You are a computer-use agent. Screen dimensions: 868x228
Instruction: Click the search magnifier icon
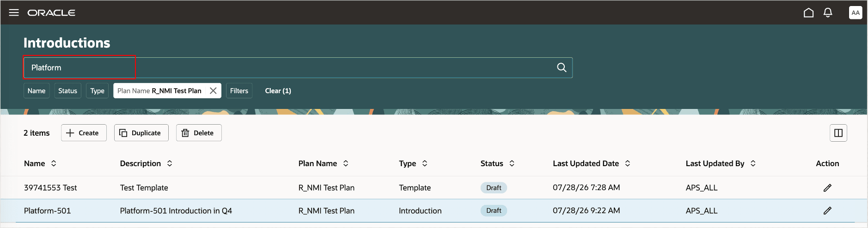562,67
